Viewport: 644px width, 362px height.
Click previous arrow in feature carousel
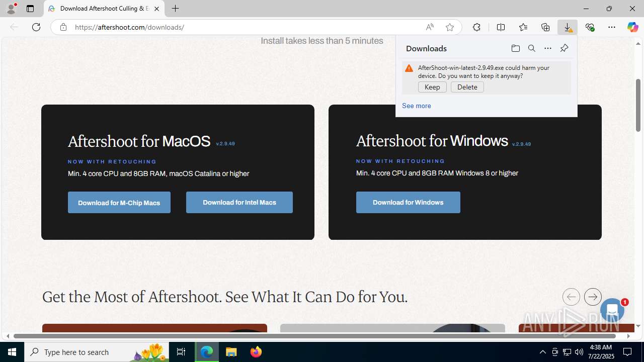click(x=571, y=297)
